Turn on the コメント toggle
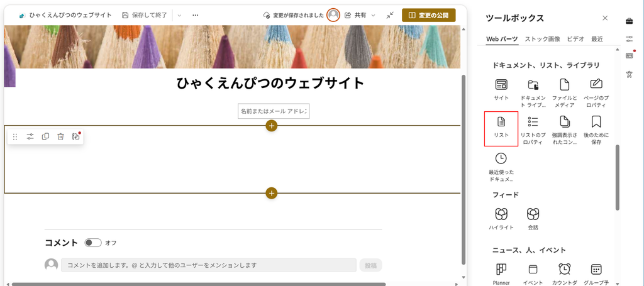Screen dimensions: 644x286 click(93, 243)
